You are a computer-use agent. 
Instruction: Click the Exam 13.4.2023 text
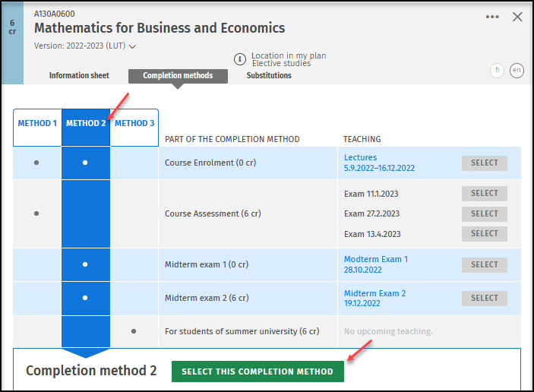[372, 234]
